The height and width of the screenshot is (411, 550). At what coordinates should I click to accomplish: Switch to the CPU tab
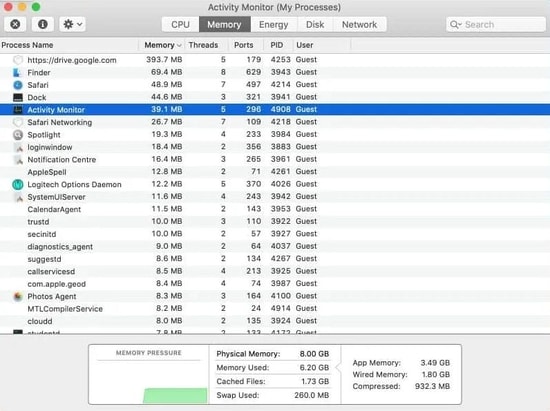click(180, 25)
